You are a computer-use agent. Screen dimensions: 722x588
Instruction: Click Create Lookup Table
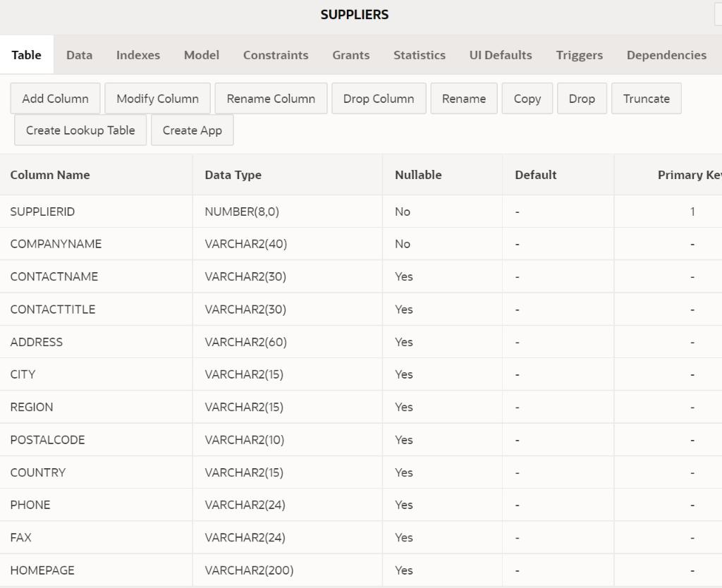(x=80, y=130)
